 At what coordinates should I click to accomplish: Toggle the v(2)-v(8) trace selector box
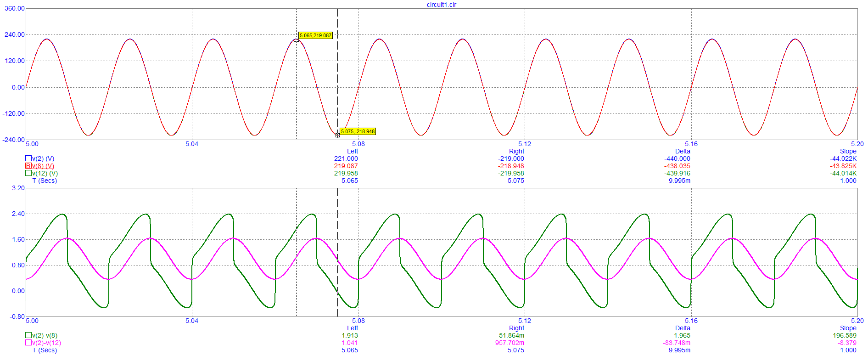(x=28, y=335)
